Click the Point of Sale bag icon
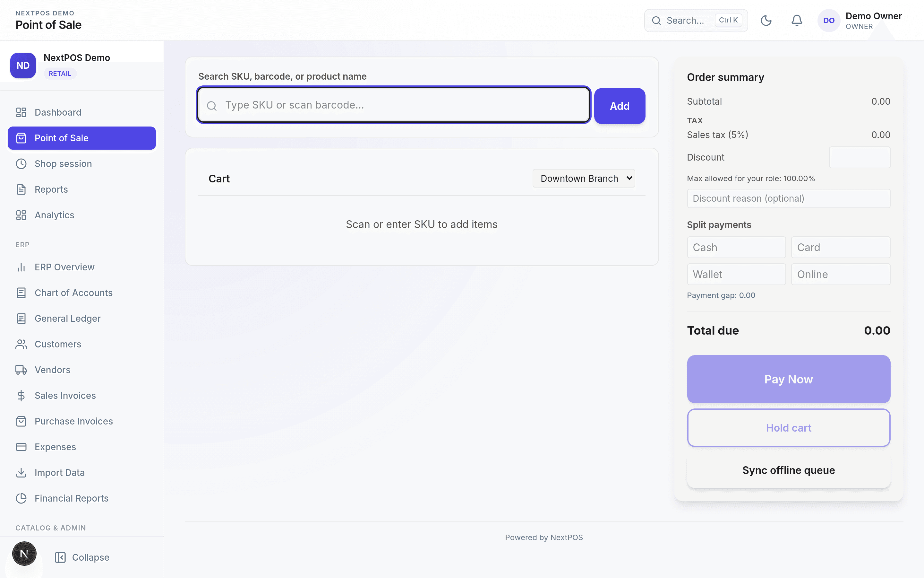 [x=21, y=138]
